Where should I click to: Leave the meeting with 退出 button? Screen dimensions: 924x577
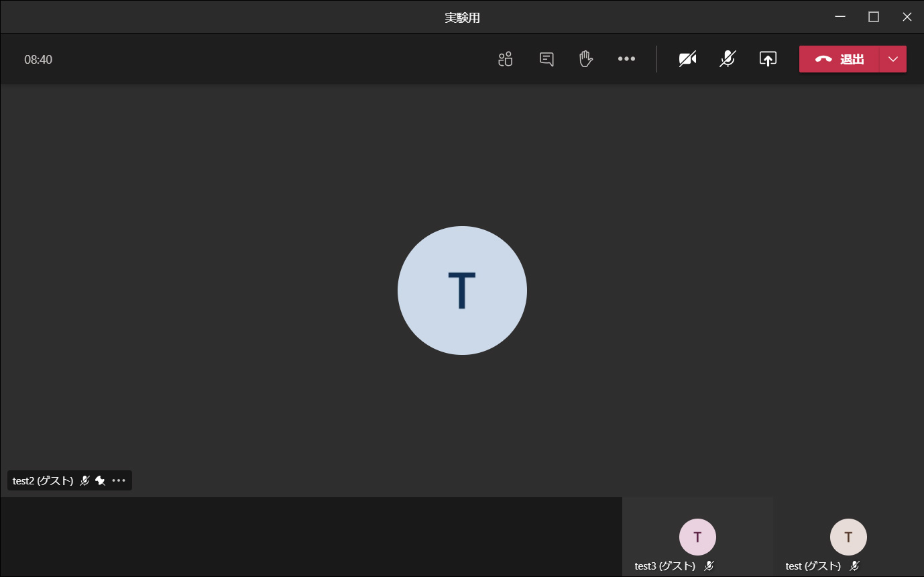pyautogui.click(x=839, y=59)
